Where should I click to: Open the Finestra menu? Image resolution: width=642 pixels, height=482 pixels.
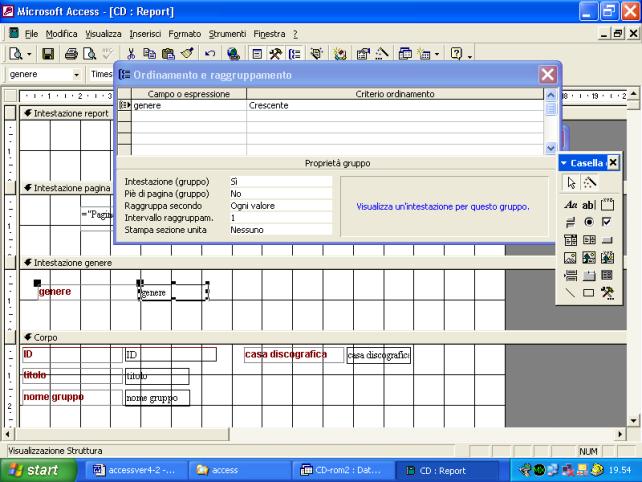[269, 34]
